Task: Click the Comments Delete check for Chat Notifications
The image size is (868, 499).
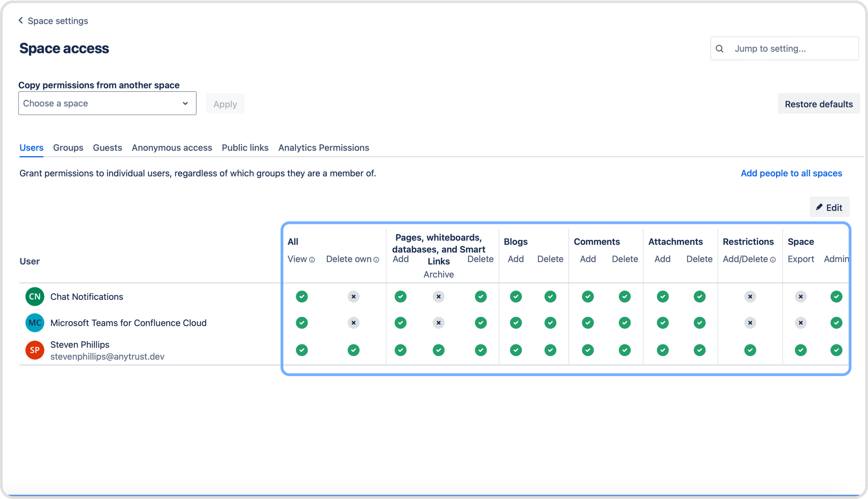Action: tap(625, 297)
